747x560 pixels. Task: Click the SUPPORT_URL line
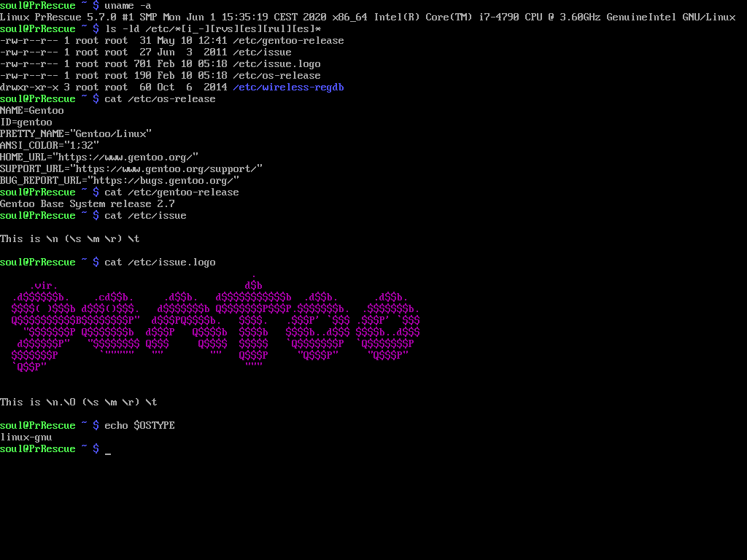[131, 169]
